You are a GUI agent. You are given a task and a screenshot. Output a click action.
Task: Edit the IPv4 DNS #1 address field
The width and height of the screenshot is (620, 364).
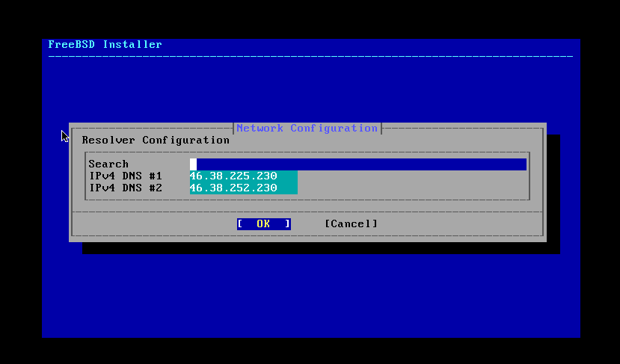point(244,176)
